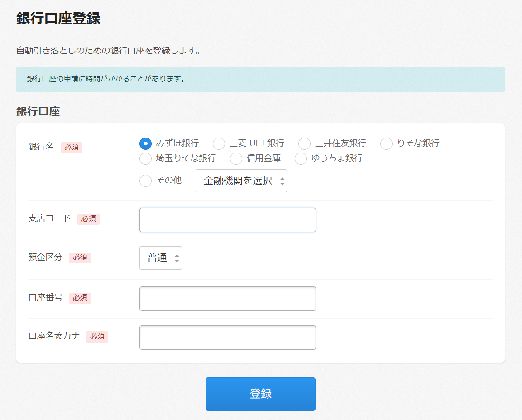Click inside the 口座名義カナ input field
Viewport: 522px width, 420px height.
(227, 337)
